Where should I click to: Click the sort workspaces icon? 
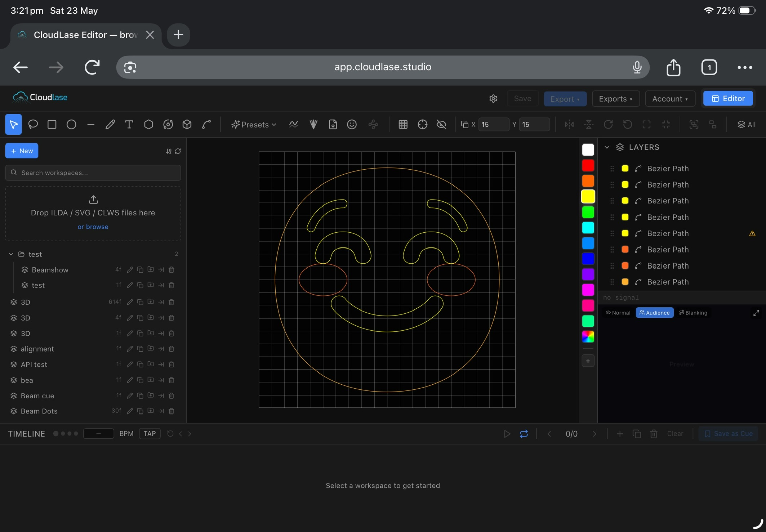pos(169,151)
